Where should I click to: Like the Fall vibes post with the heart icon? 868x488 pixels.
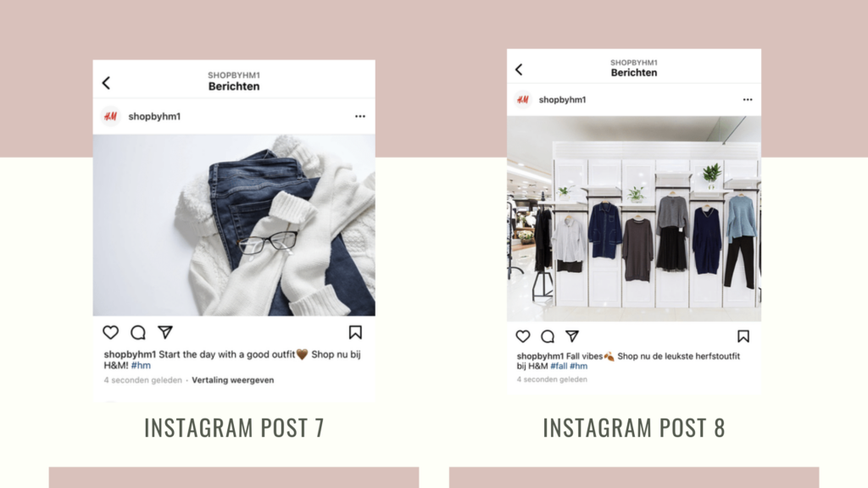[522, 335]
